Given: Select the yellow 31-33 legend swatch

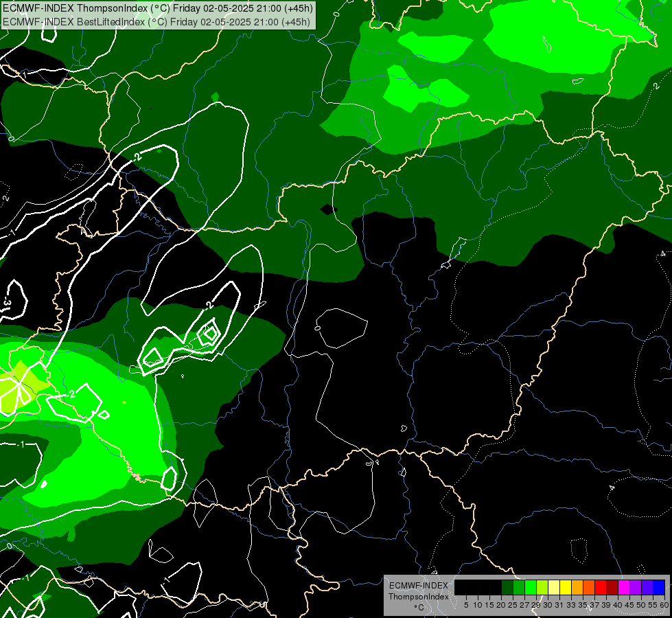Looking at the screenshot, I should point(566,587).
